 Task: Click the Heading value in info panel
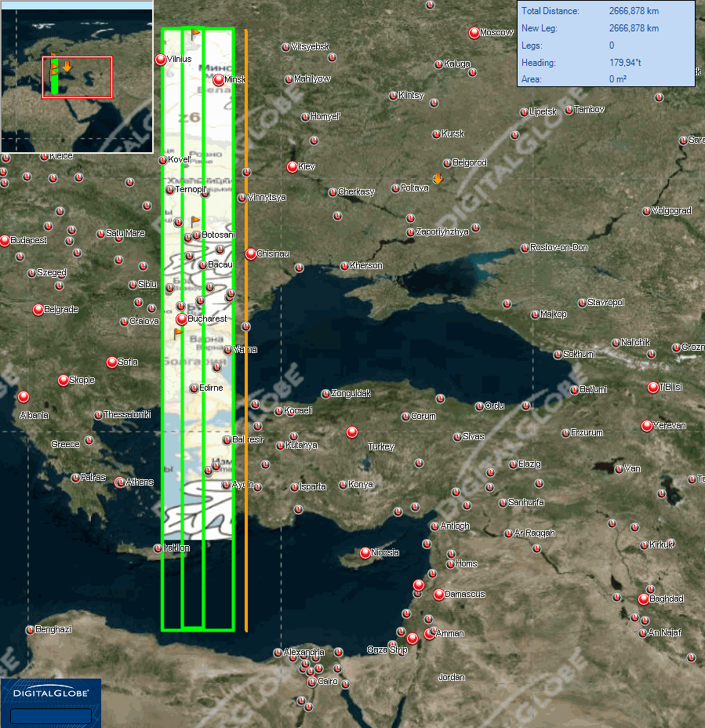click(625, 63)
